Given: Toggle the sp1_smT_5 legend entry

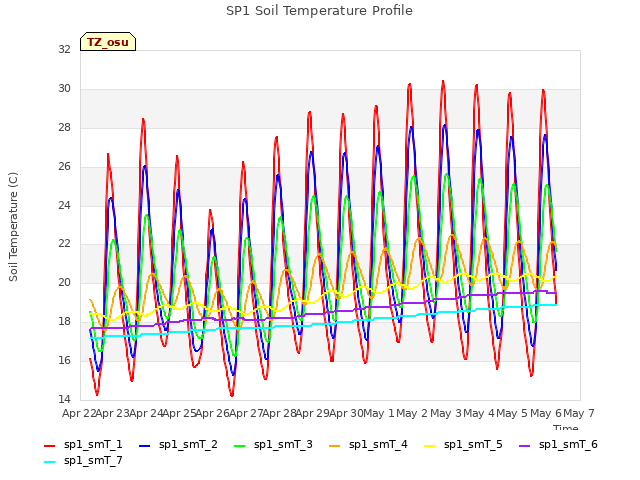Looking at the screenshot, I should click(463, 444).
